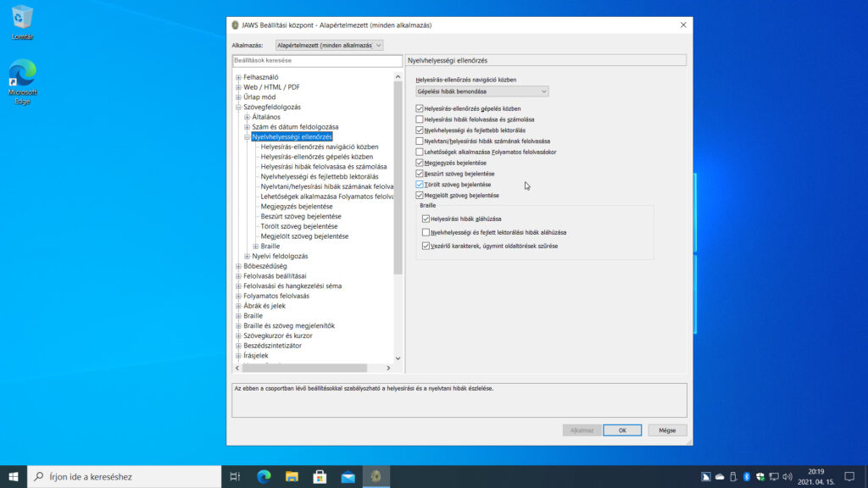Image resolution: width=868 pixels, height=488 pixels.
Task: Expand the Bőbeszédűség tree node
Action: pyautogui.click(x=238, y=266)
